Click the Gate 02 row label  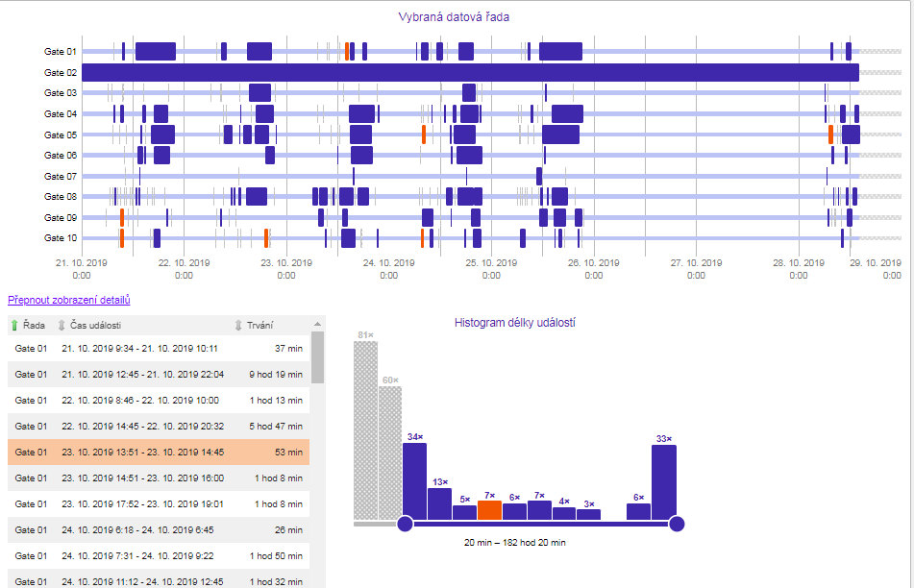pos(61,71)
